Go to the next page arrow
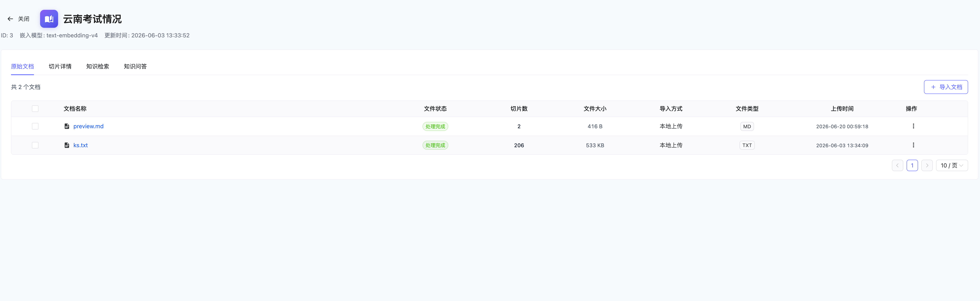Screen dimensions: 980x301 click(x=927, y=165)
